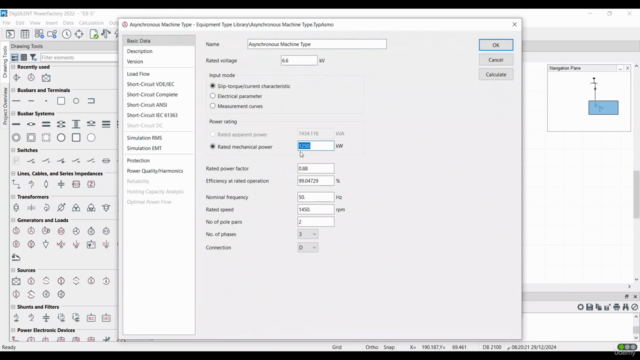Pick the stepped line tool under Lines, Cables

coord(16,184)
